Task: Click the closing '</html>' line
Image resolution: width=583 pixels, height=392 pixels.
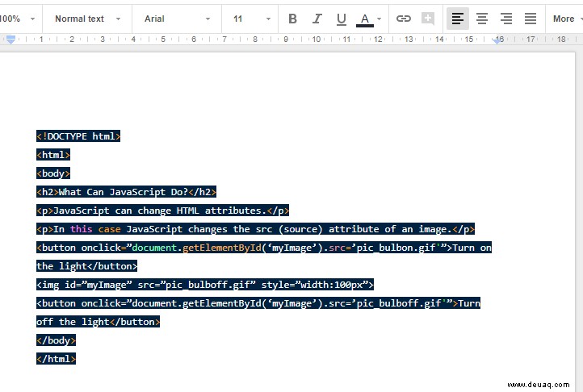Action: [x=57, y=359]
